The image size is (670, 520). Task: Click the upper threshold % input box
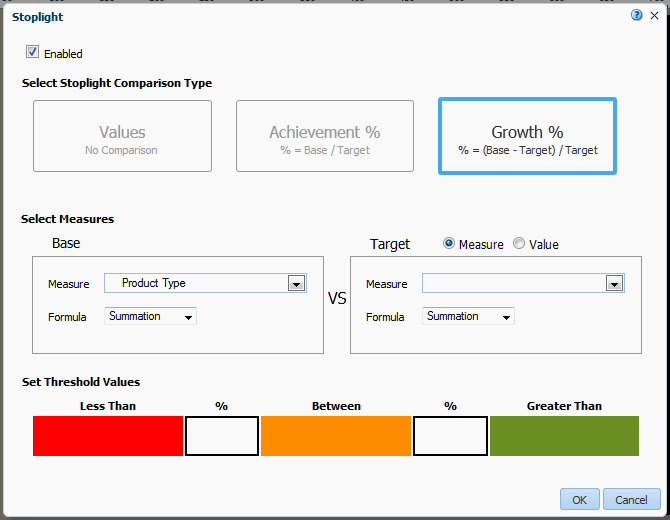pyautogui.click(x=450, y=436)
